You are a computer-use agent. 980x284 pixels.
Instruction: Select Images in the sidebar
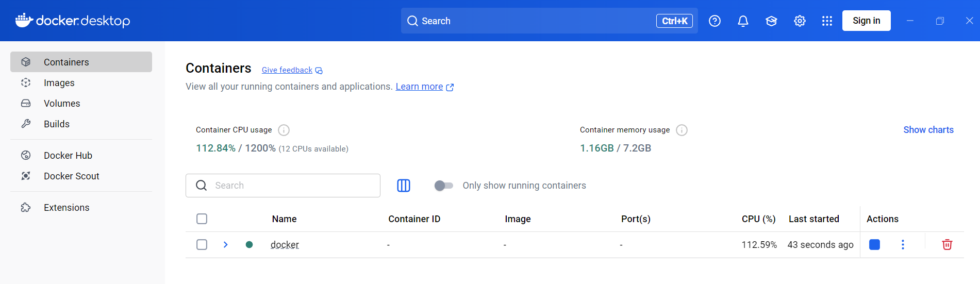(81, 82)
